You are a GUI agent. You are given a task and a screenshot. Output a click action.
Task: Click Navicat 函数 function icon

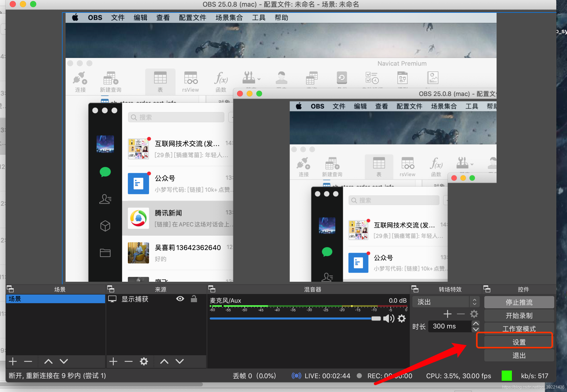pos(221,82)
